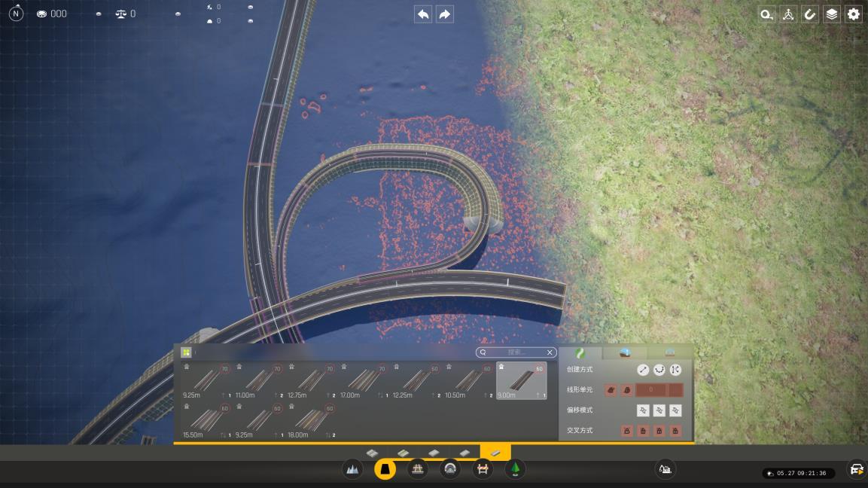This screenshot has height=488, width=868.
Task: Select the middle 偏移模式 offset option
Action: (x=659, y=410)
